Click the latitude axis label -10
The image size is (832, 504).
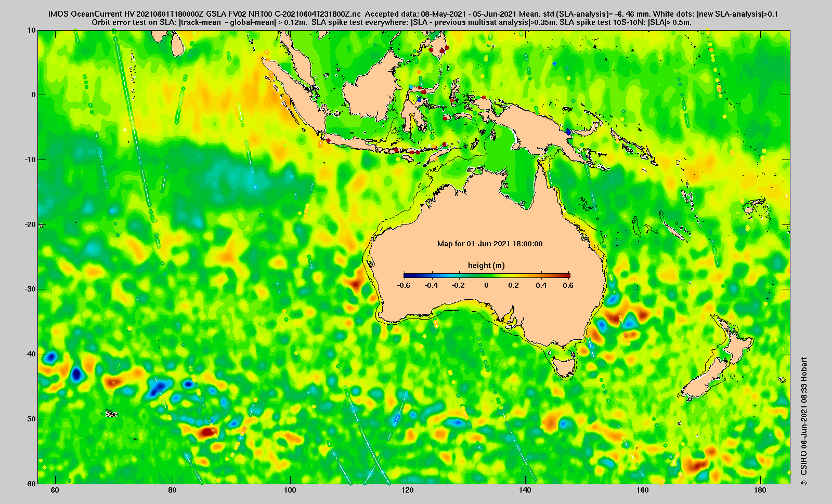[x=31, y=160]
